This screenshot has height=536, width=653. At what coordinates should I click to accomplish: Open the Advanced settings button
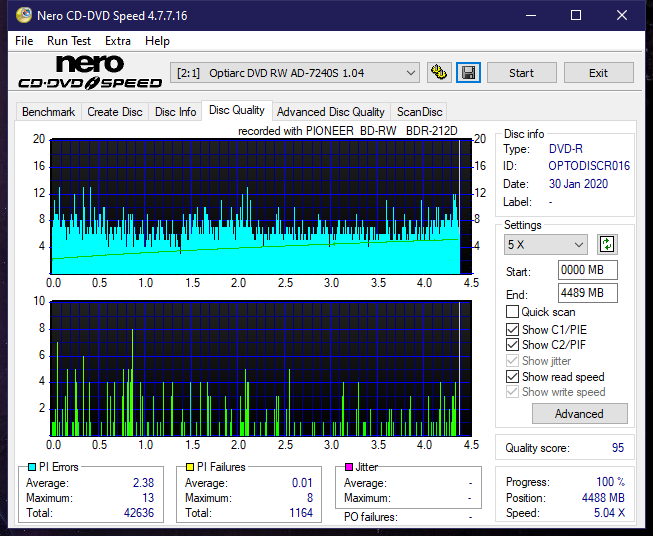pyautogui.click(x=579, y=414)
